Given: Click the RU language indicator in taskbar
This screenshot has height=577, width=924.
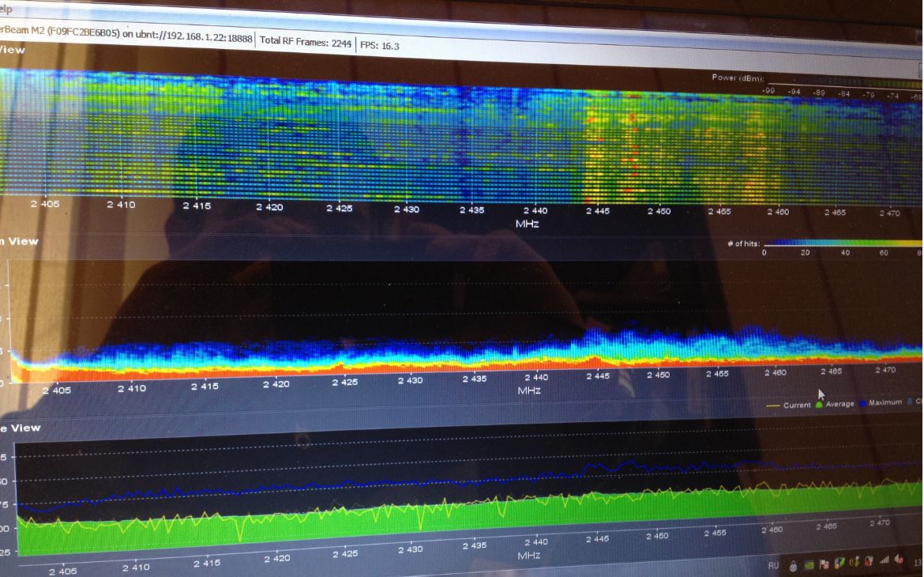Looking at the screenshot, I should click(773, 566).
